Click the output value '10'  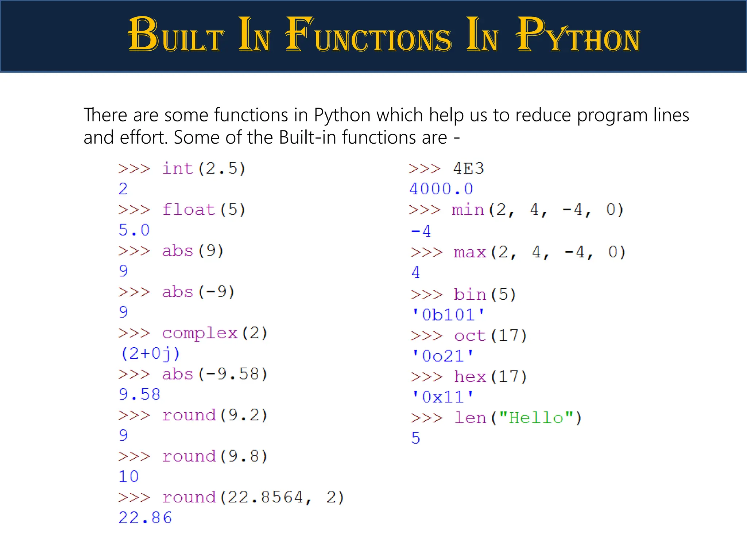click(x=129, y=477)
